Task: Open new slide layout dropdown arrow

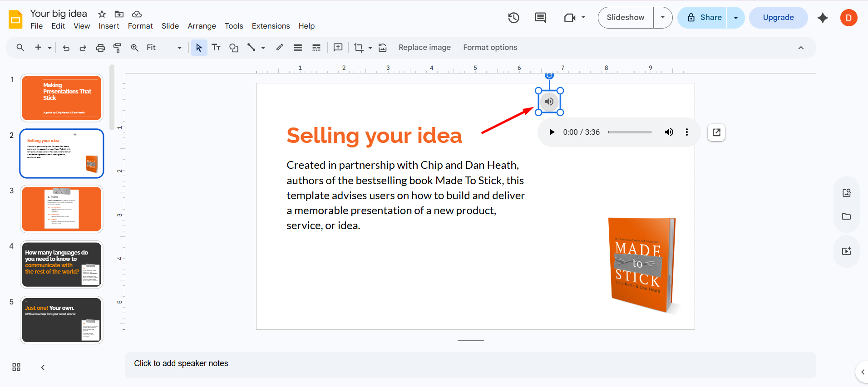Action: (49, 48)
